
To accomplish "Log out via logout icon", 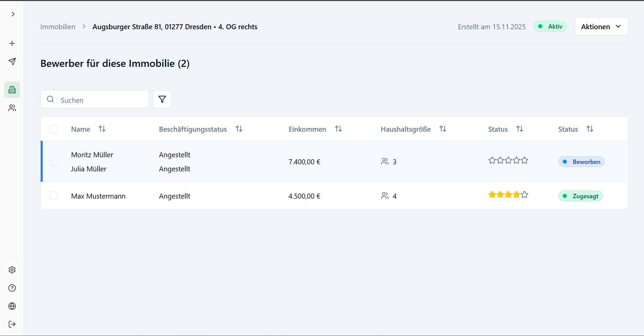I will [12, 324].
